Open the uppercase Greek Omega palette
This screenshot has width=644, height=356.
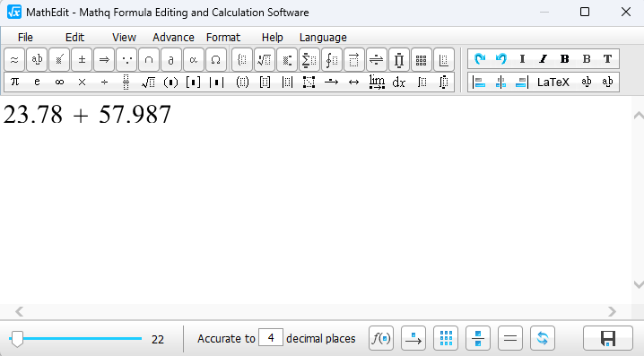pos(215,60)
